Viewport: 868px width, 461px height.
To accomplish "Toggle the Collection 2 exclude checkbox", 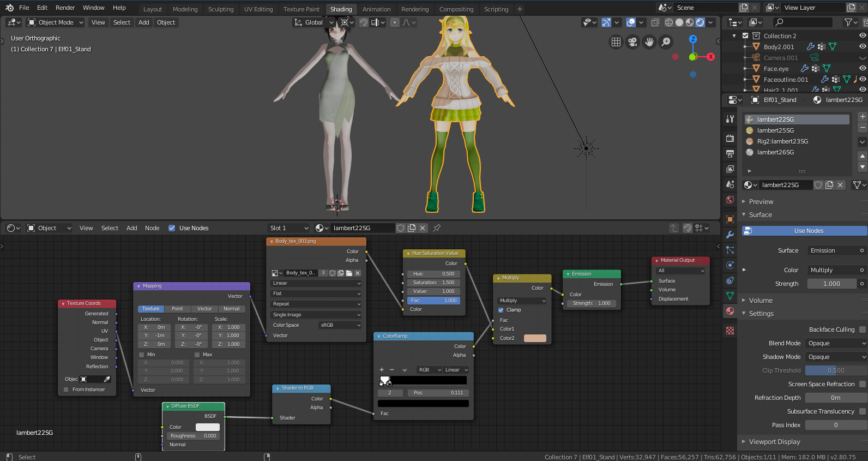I will click(745, 35).
